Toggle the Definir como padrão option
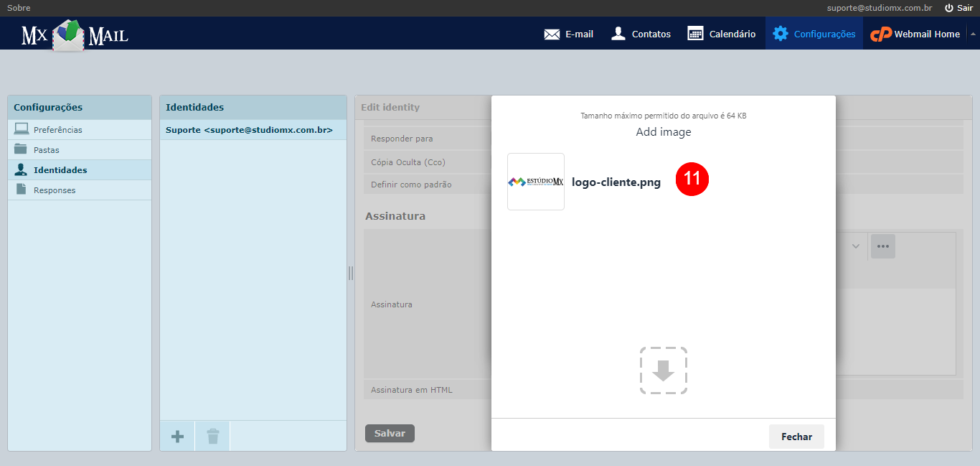Screen dimensions: 980x466 410,184
